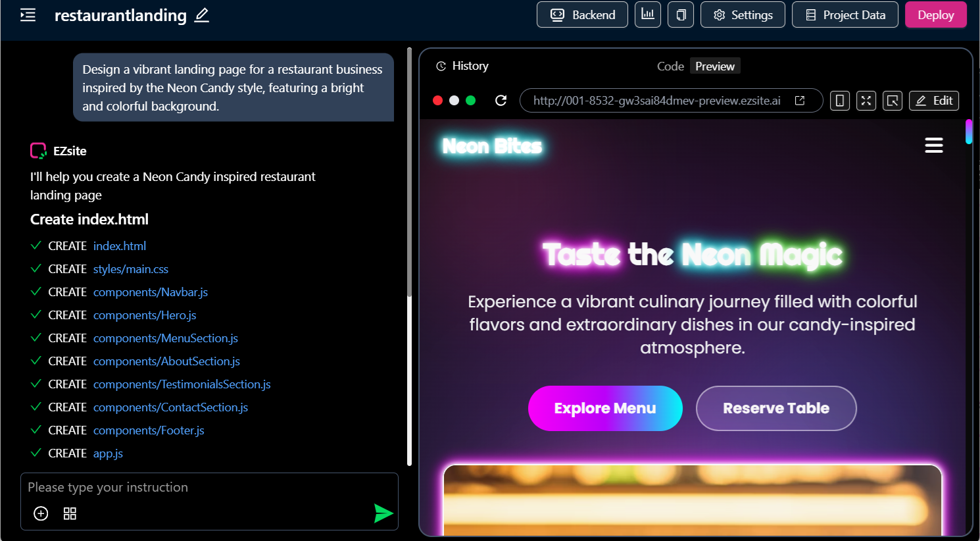The height and width of the screenshot is (541, 980).
Task: Open the analytics chart icon
Action: (x=648, y=14)
